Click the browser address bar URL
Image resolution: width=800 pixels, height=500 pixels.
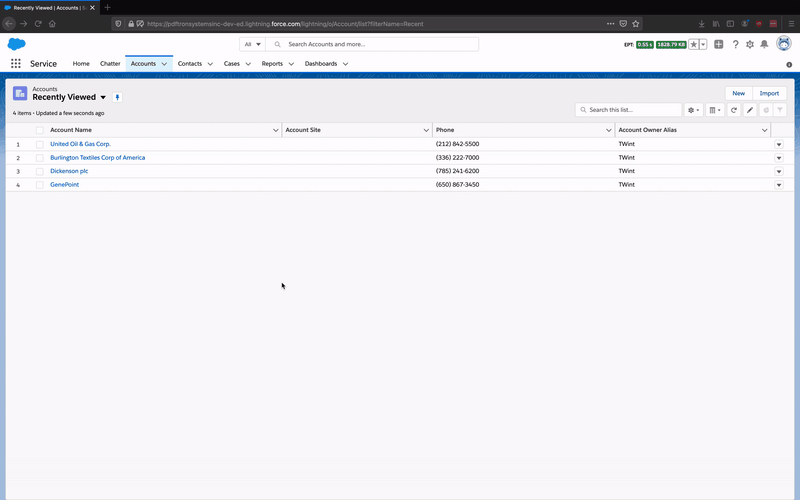[x=285, y=24]
